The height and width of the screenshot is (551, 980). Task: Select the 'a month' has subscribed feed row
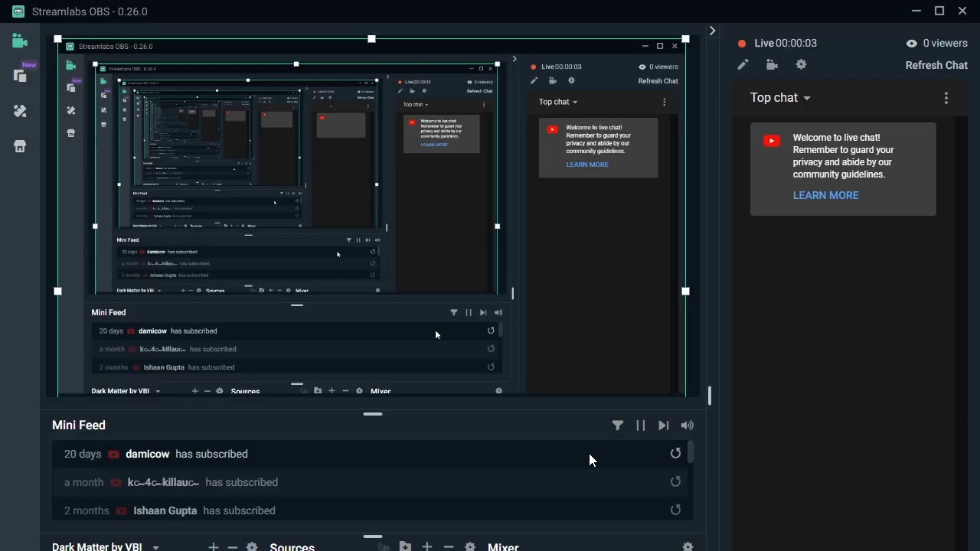369,482
